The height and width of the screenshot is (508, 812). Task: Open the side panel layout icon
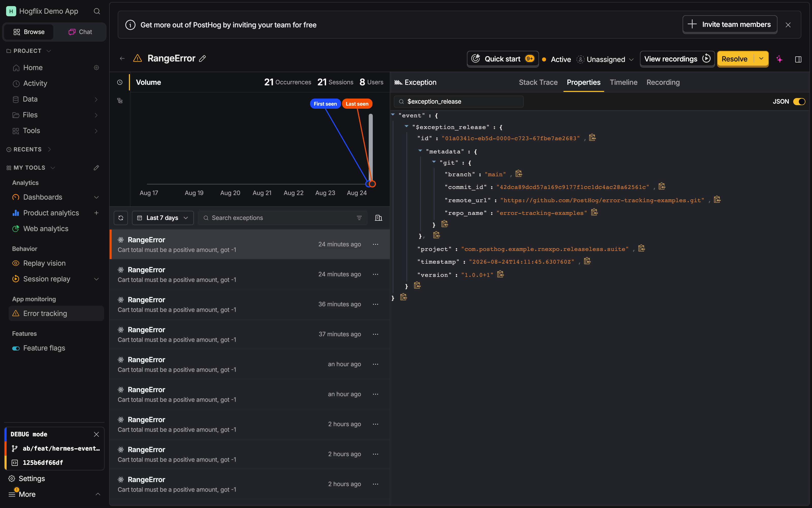coord(798,59)
